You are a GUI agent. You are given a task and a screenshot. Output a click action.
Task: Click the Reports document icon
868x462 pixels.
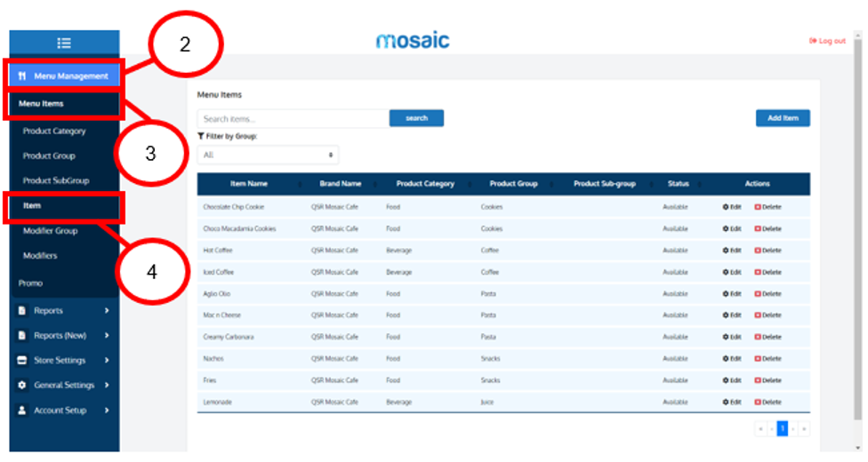pyautogui.click(x=22, y=311)
